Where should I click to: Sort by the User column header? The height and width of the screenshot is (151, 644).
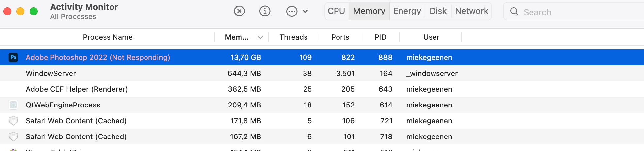(431, 37)
